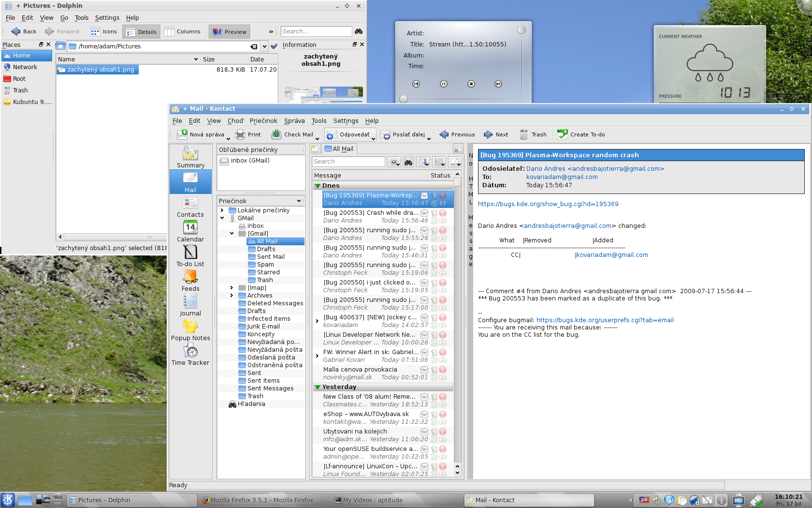Viewport: 812px width, 508px height.
Task: Expand the Bug 400637 Jockey message thread
Action: pyautogui.click(x=317, y=321)
